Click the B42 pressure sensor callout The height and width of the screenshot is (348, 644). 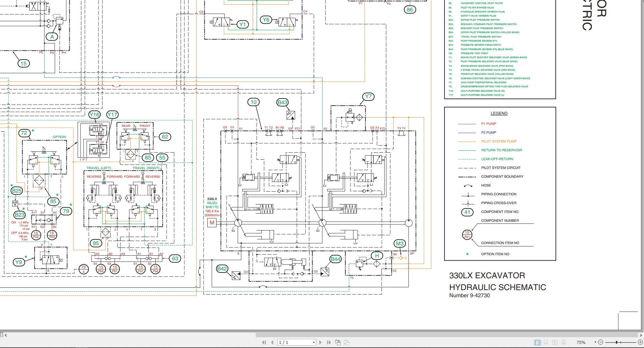pyautogui.click(x=222, y=268)
